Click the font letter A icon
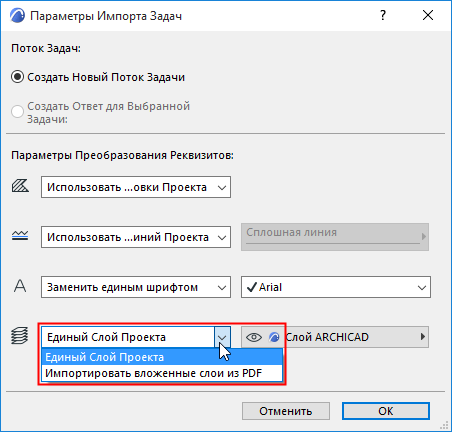 [20, 286]
